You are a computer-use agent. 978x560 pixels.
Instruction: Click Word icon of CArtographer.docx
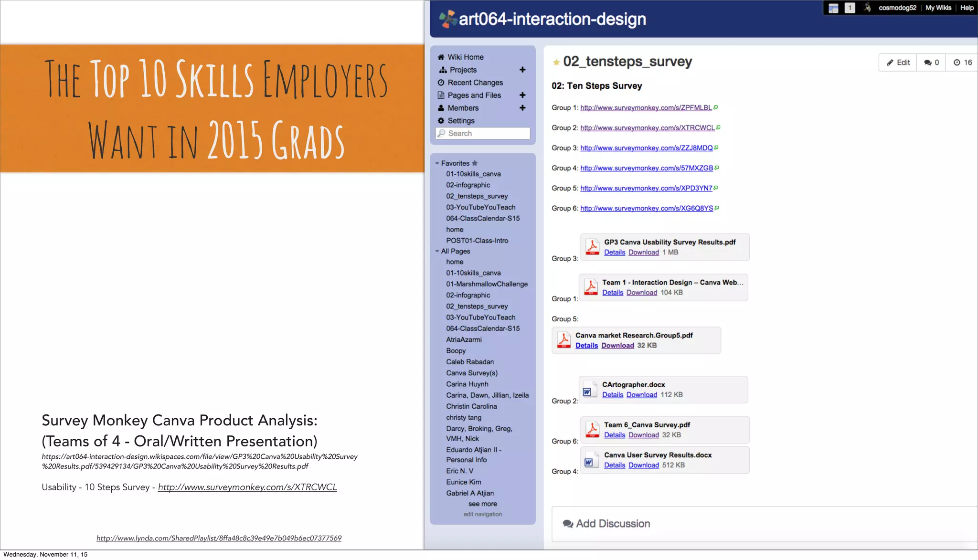point(590,390)
